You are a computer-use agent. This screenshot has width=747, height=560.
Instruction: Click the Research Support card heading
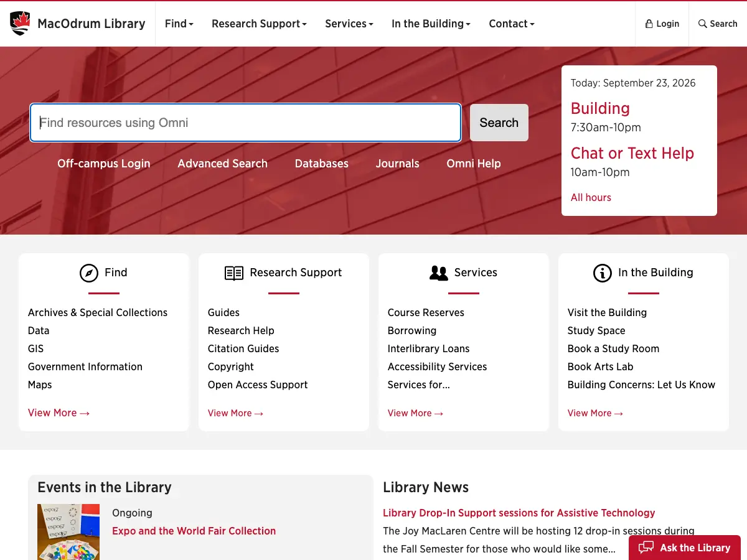[296, 273]
